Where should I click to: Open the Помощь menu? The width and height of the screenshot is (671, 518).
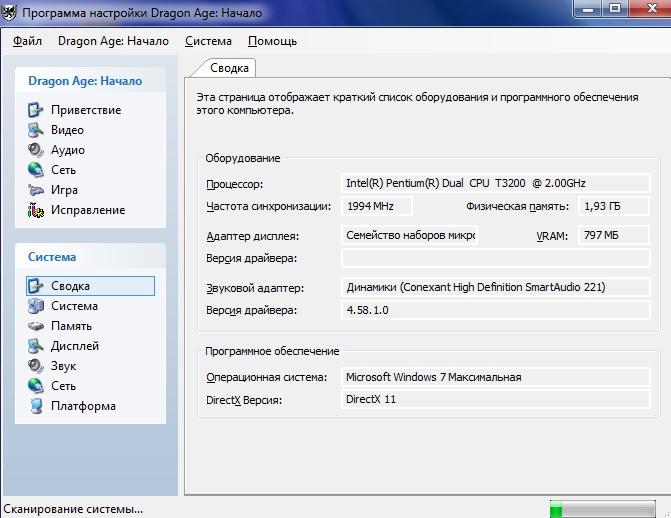pyautogui.click(x=272, y=41)
